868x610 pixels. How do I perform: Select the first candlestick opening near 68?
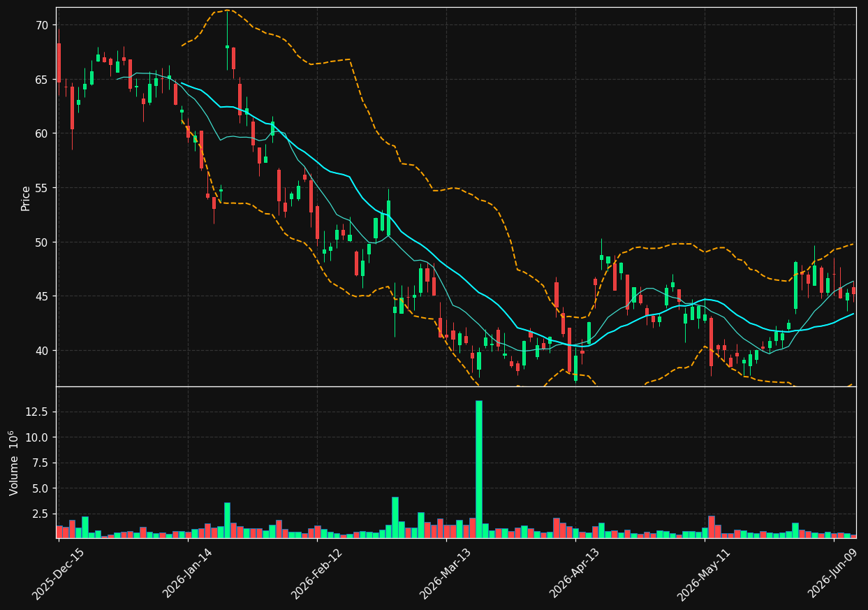pyautogui.click(x=59, y=63)
